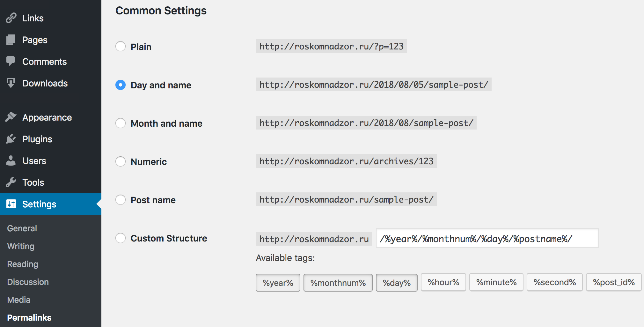Open Reading settings submenu
Screen dimensions: 644x327
[x=23, y=264]
